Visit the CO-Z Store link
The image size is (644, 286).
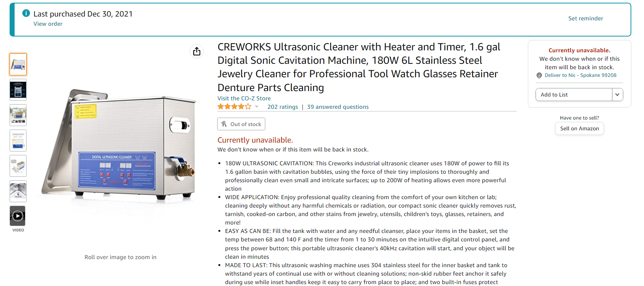click(244, 98)
